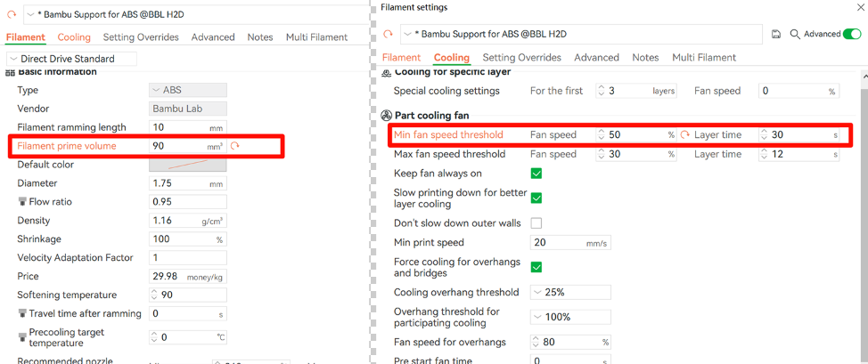868x364 pixels.
Task: Click the Velocity Adaptation Factor field
Action: [188, 258]
